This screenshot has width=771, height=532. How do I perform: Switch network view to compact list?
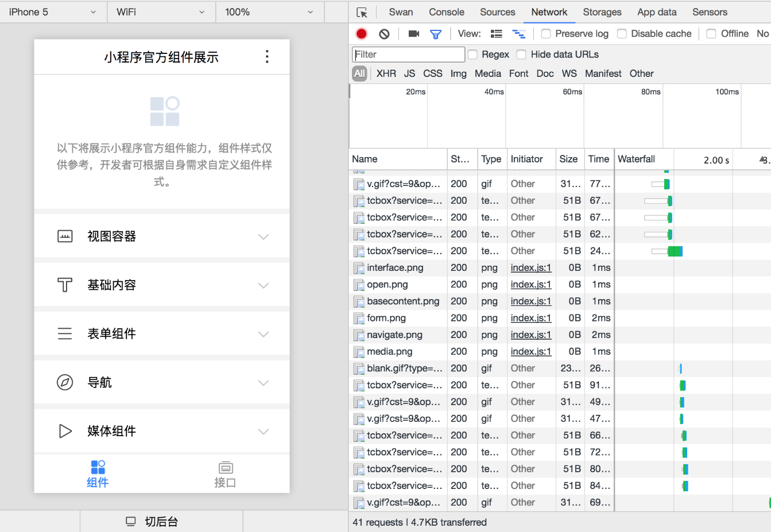pos(496,33)
